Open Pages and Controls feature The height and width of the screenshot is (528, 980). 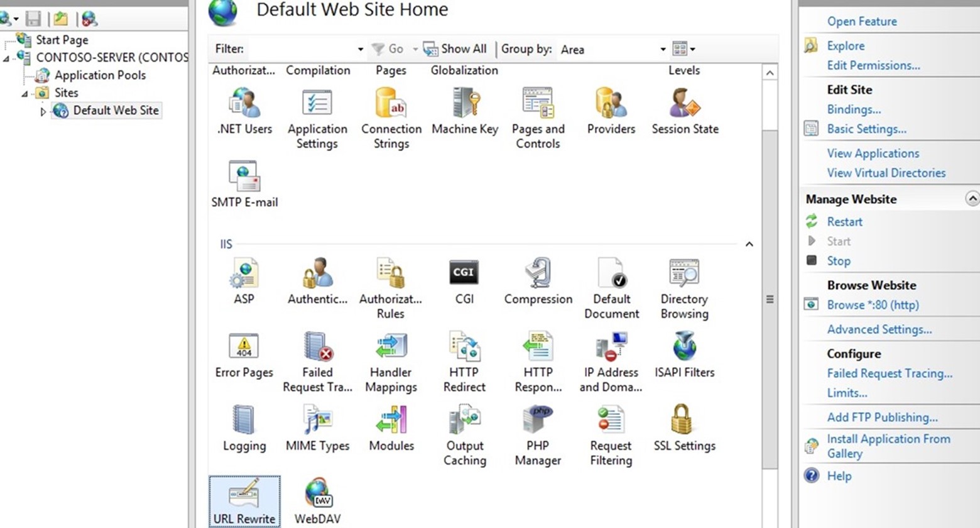coord(538,119)
